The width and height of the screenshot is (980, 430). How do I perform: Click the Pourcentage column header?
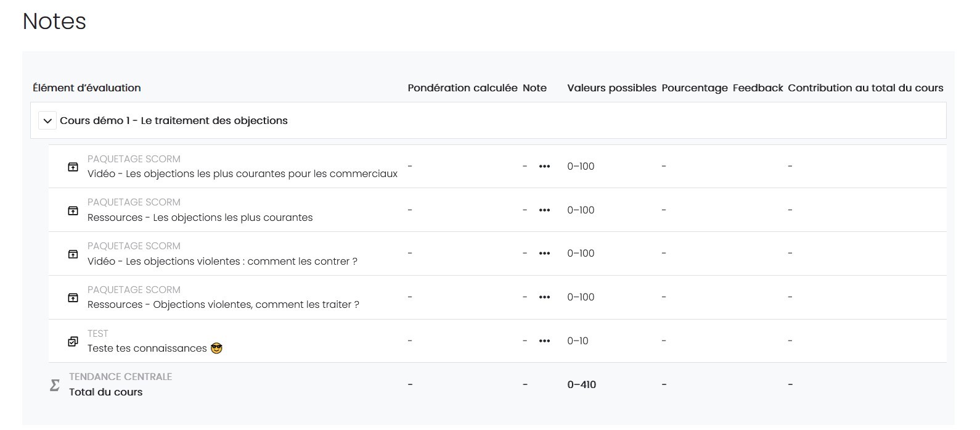pos(695,88)
